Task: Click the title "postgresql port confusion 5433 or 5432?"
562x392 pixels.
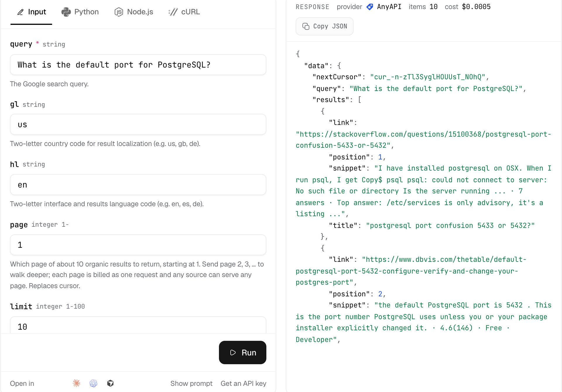Action: coord(450,226)
